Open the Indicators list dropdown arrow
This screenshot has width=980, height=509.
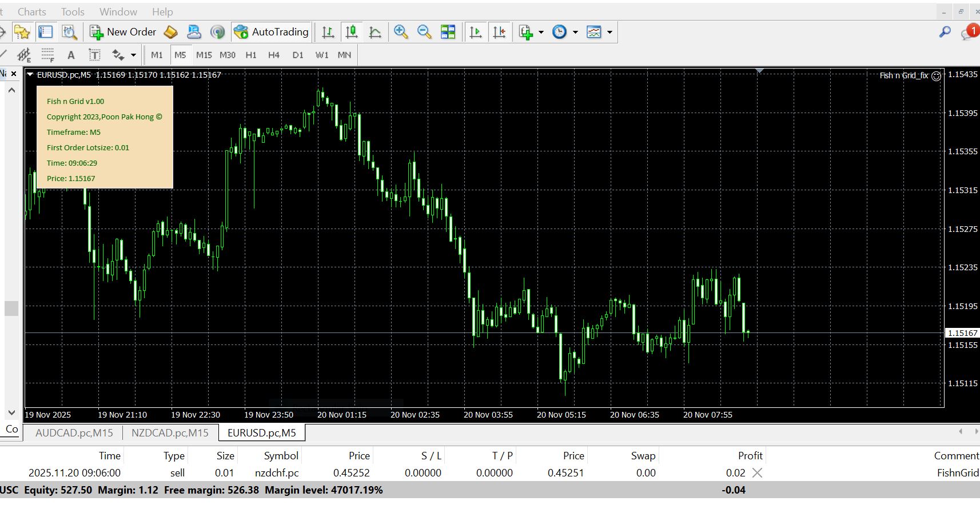[541, 32]
